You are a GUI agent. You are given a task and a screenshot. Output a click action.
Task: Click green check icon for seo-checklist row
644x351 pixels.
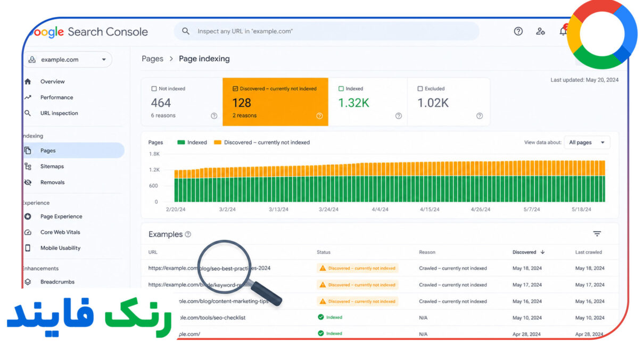[x=321, y=317]
